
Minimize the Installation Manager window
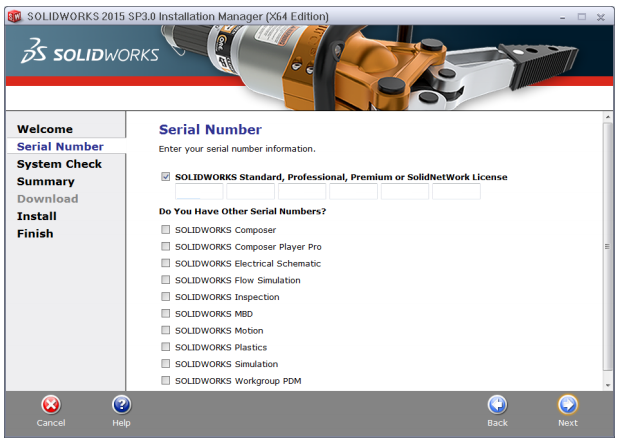coord(562,17)
